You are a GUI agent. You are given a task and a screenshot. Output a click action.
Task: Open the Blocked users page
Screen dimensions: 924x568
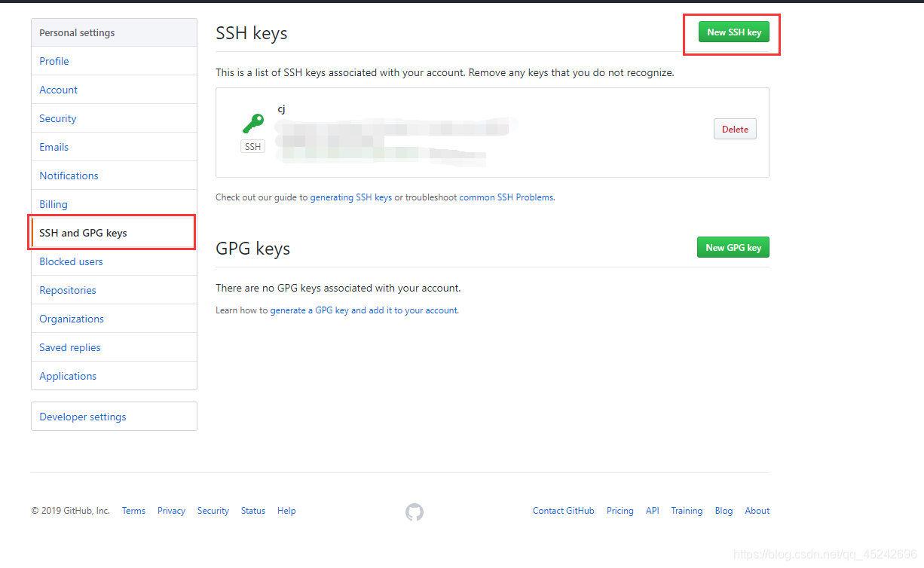[71, 261]
